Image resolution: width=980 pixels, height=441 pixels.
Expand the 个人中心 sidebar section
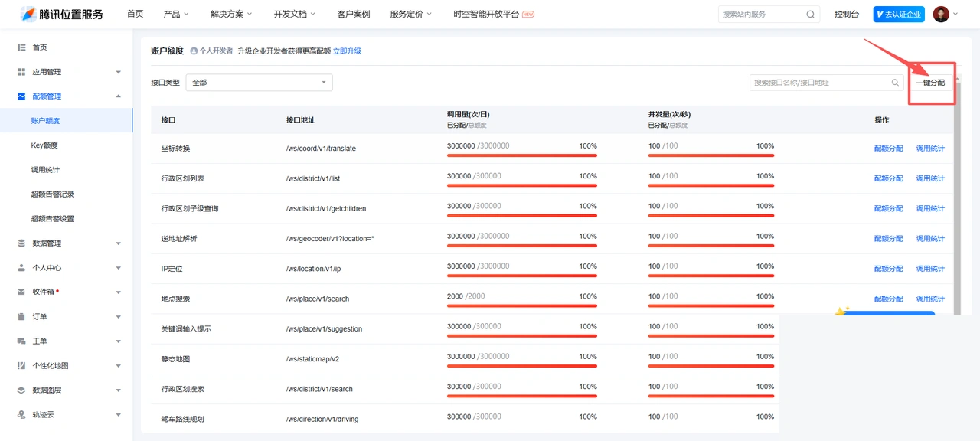118,268
